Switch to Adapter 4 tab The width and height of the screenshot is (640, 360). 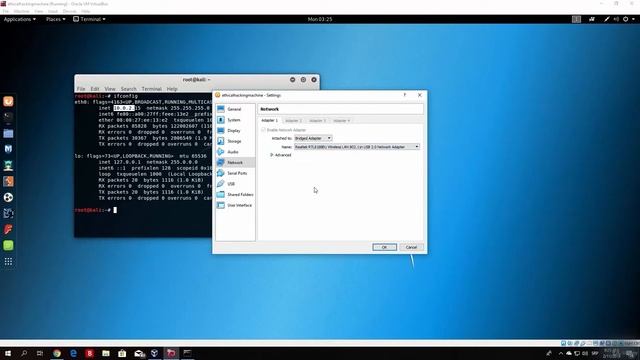click(x=341, y=120)
